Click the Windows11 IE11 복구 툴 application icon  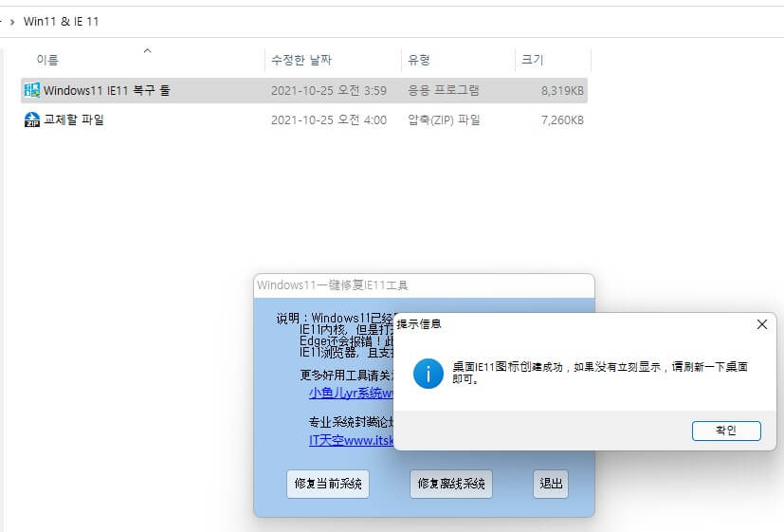[x=31, y=91]
